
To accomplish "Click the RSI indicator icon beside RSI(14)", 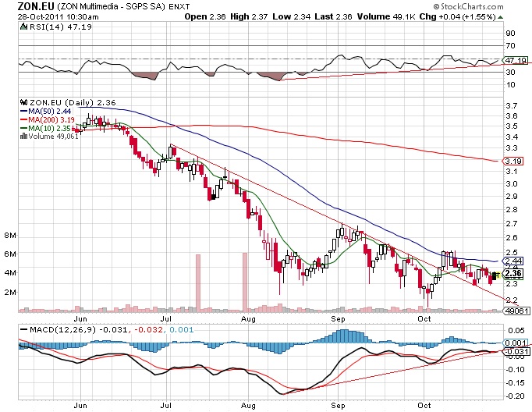I will click(x=23, y=27).
